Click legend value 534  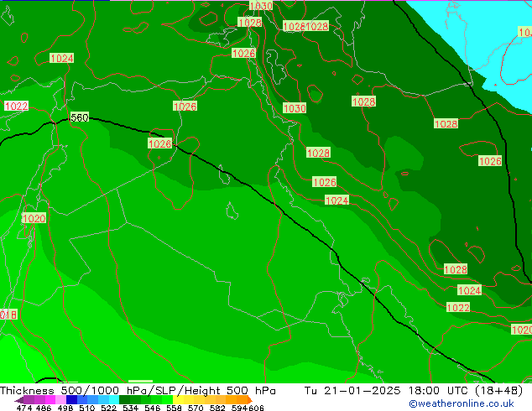coord(130,408)
